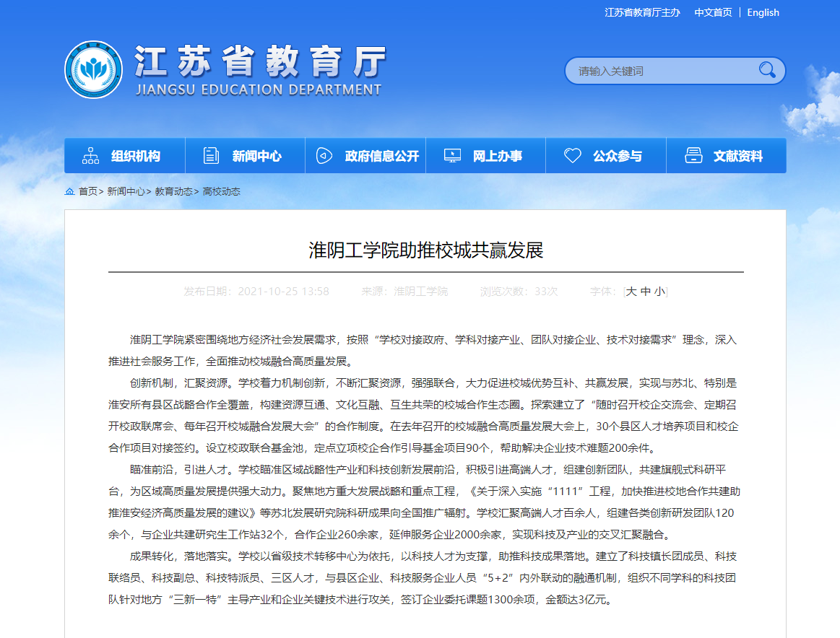Click the 政府信息公开 circular icon
The width and height of the screenshot is (840, 638).
[324, 156]
